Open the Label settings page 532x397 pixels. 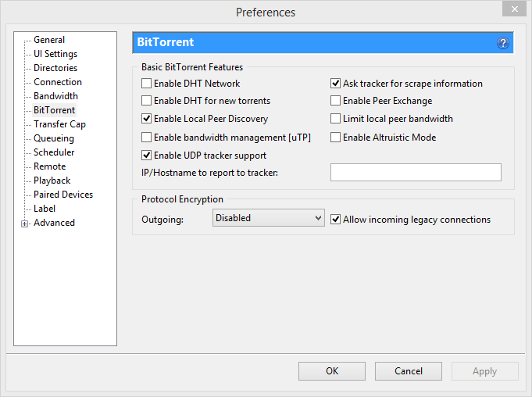[x=45, y=209]
